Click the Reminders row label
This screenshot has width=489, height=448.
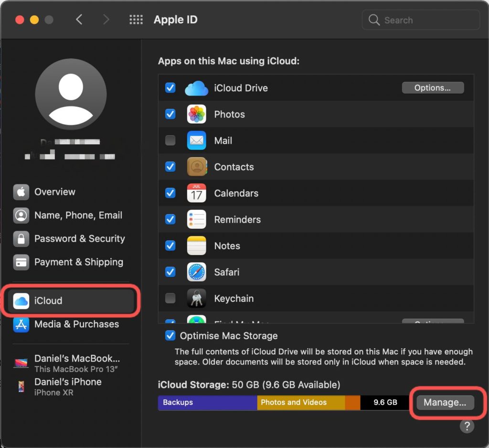(x=237, y=220)
